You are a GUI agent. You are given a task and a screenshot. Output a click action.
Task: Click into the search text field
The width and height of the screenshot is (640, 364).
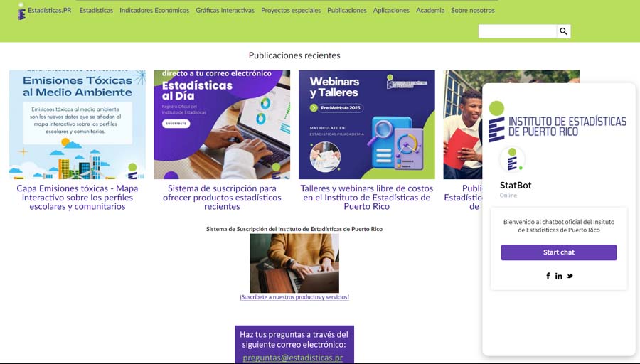(518, 31)
